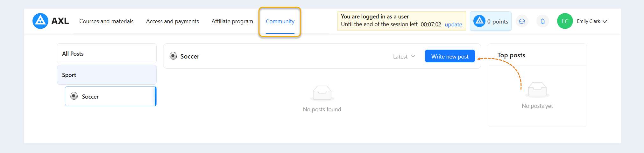
Task: Click the 0 points button
Action: [491, 21]
